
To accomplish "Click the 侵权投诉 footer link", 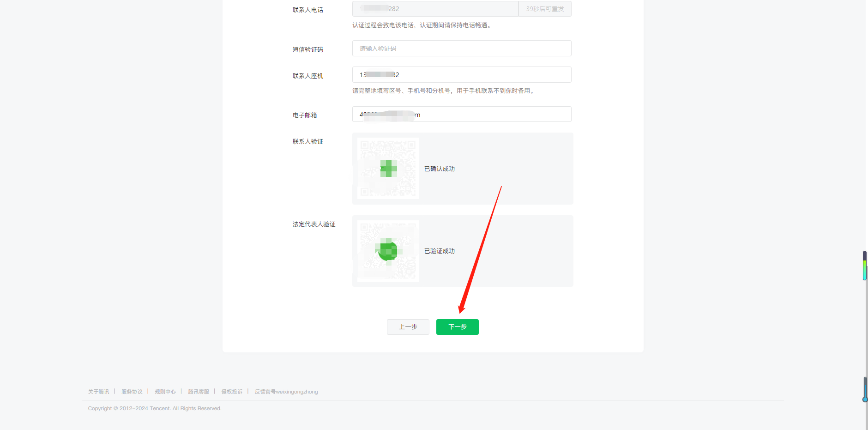I will 231,392.
